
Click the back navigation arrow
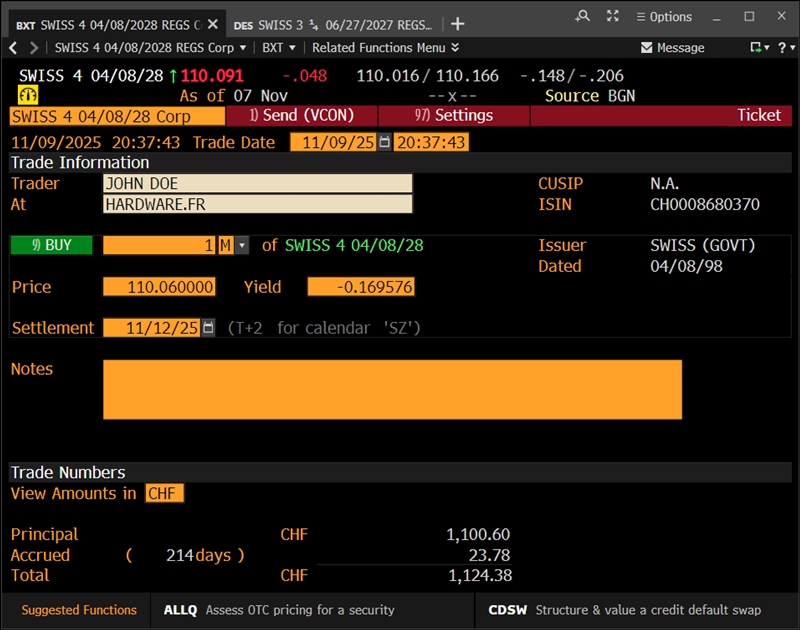tap(13, 48)
